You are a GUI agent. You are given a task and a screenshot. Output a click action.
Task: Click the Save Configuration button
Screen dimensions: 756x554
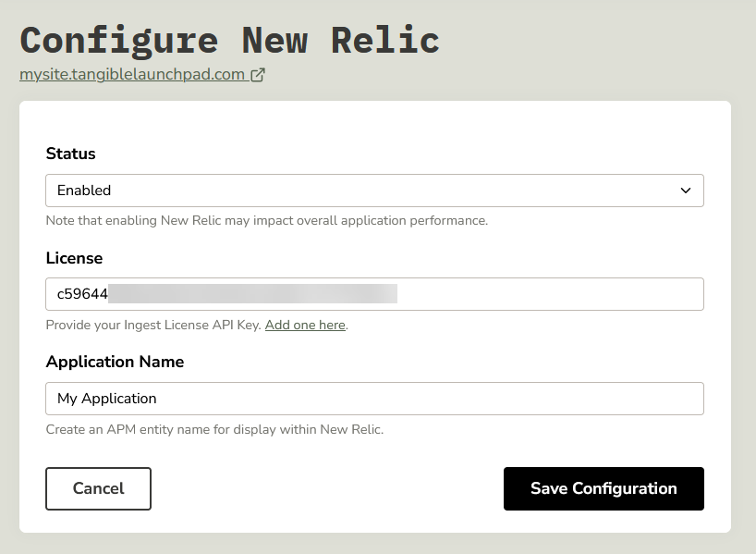pyautogui.click(x=604, y=488)
